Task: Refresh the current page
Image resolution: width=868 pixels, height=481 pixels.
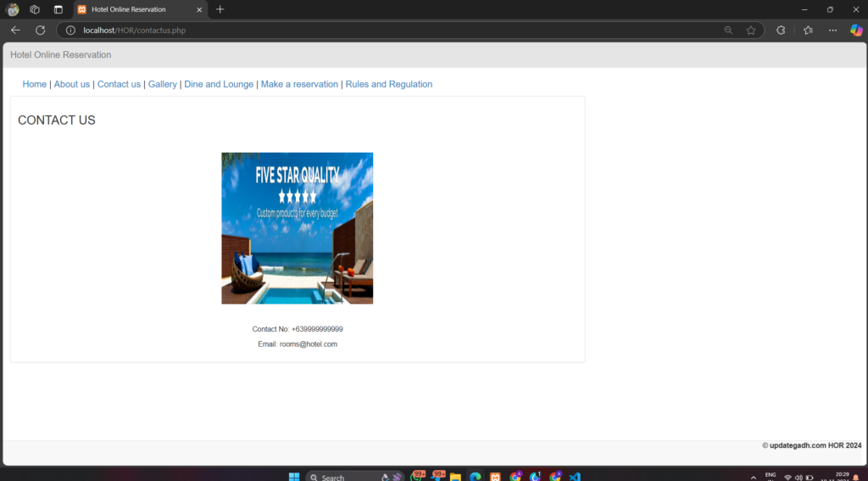Action: pos(41,31)
